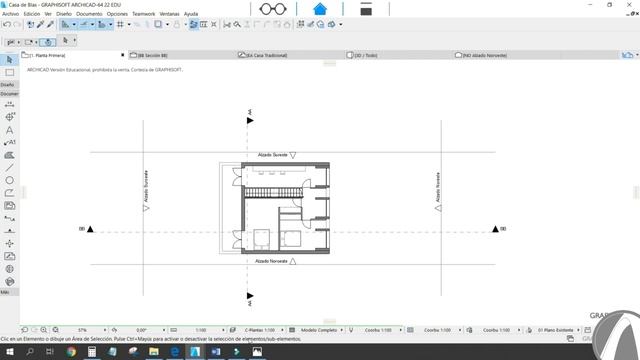The image size is (640, 360).
Task: Open the scale 1:100 dropdown
Action: tap(223, 330)
